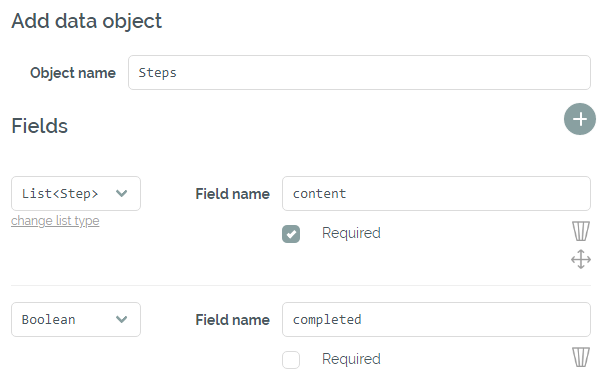Image resolution: width=602 pixels, height=374 pixels.
Task: Click the field name input containing content
Action: click(x=436, y=194)
